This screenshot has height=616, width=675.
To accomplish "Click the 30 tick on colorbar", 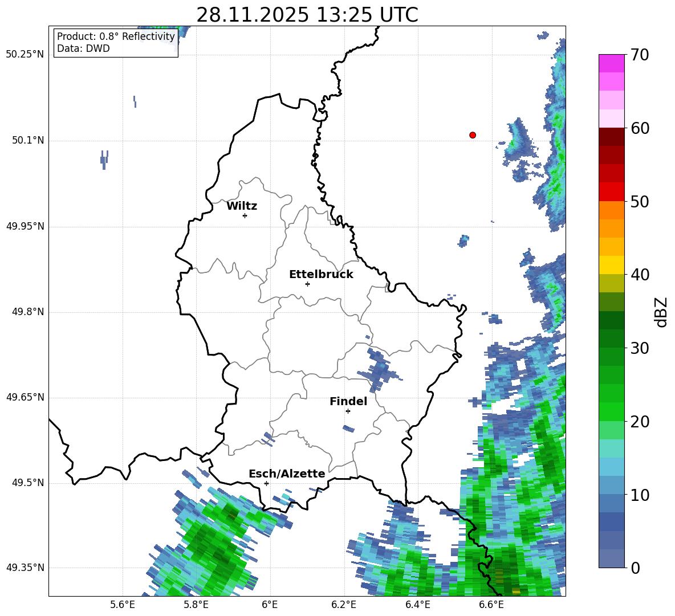I will (x=640, y=348).
